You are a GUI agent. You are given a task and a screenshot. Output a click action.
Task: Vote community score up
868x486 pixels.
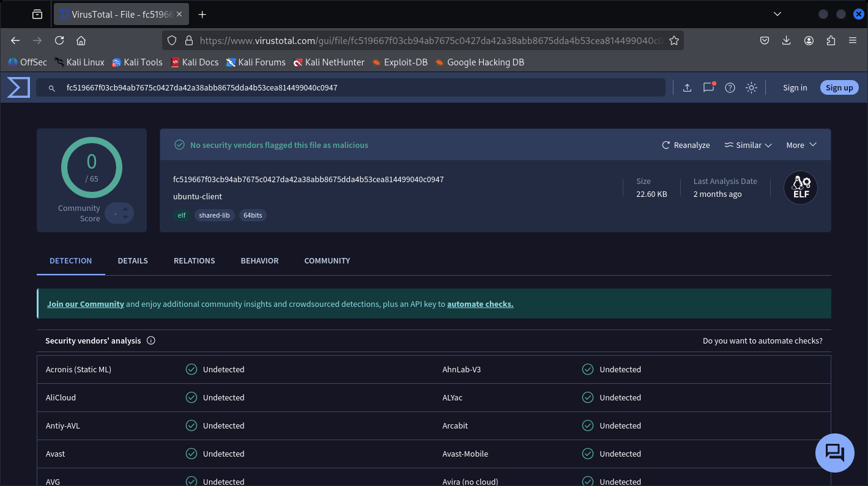125,208
